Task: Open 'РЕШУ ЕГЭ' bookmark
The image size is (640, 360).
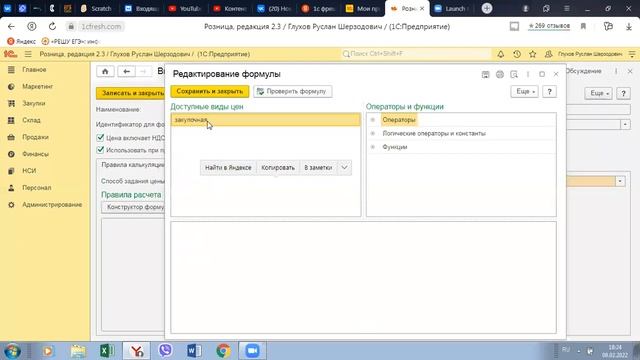Action: pos(70,41)
